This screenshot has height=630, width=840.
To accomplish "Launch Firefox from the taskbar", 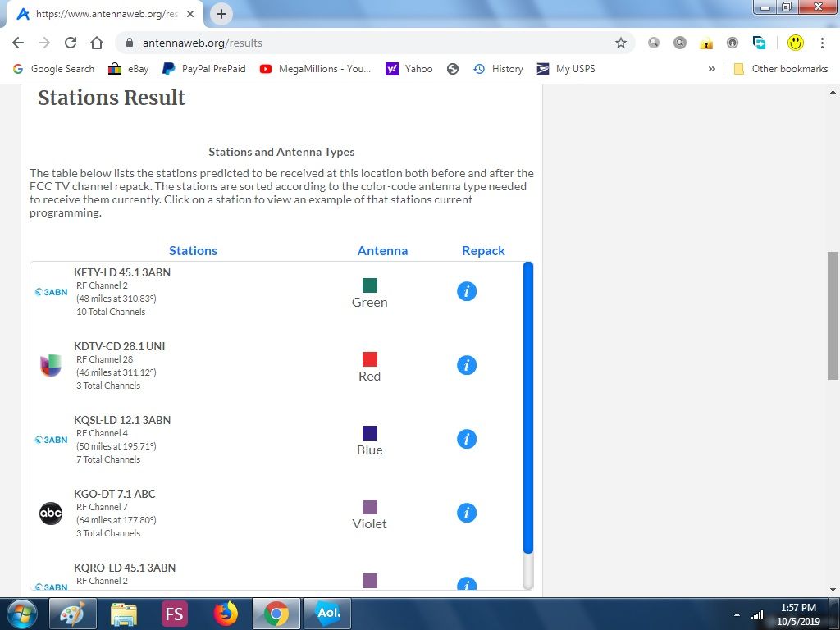I will coord(226,614).
